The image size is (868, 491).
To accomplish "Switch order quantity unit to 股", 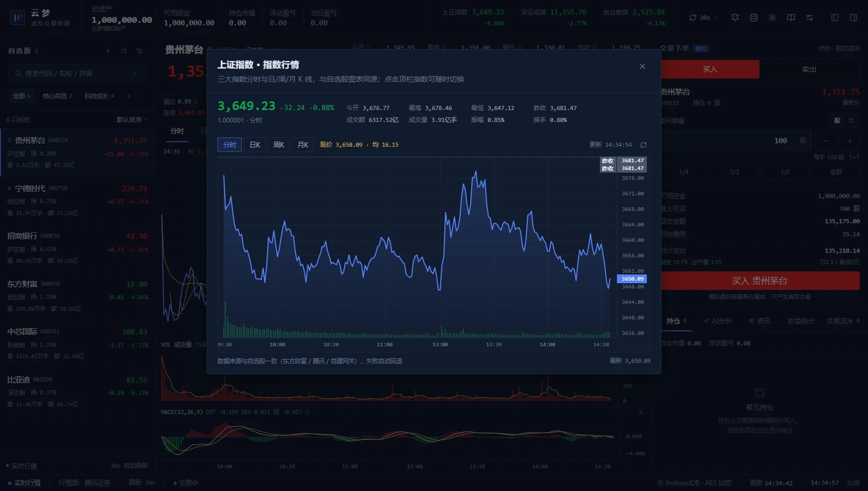I will pos(837,120).
